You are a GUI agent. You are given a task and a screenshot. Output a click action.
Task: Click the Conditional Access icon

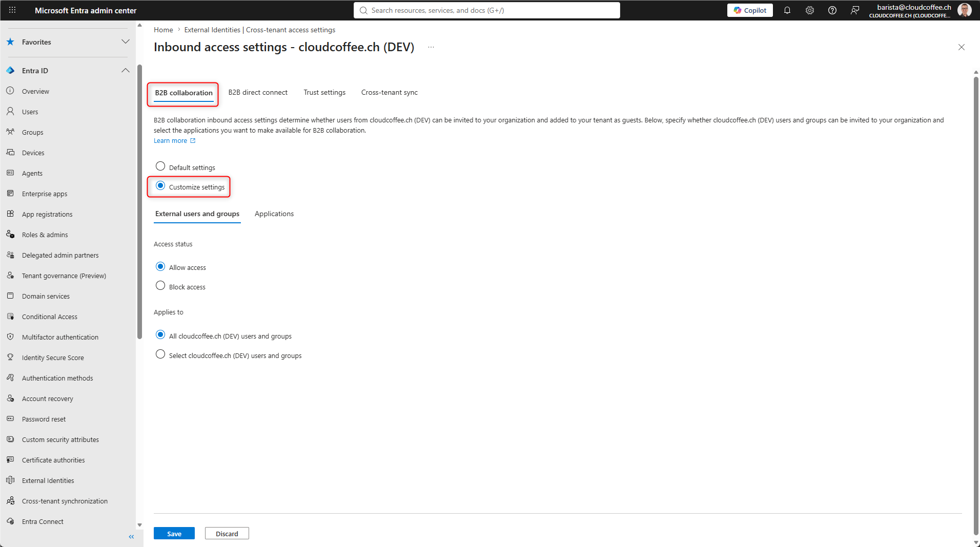click(10, 317)
